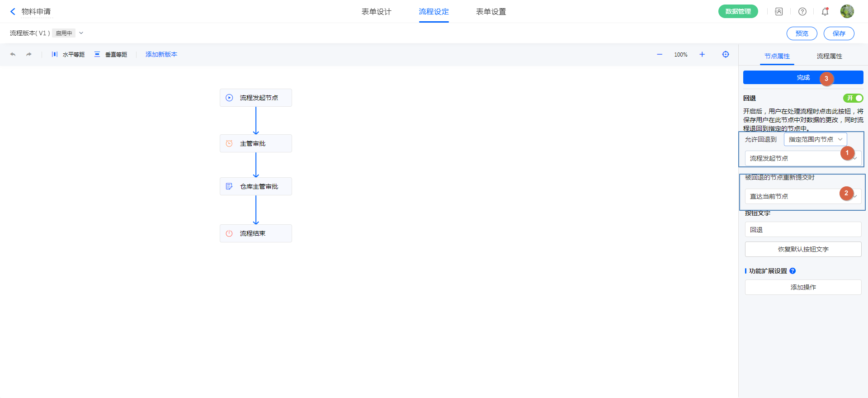Expand the 流程版本 version dropdown

tap(81, 33)
